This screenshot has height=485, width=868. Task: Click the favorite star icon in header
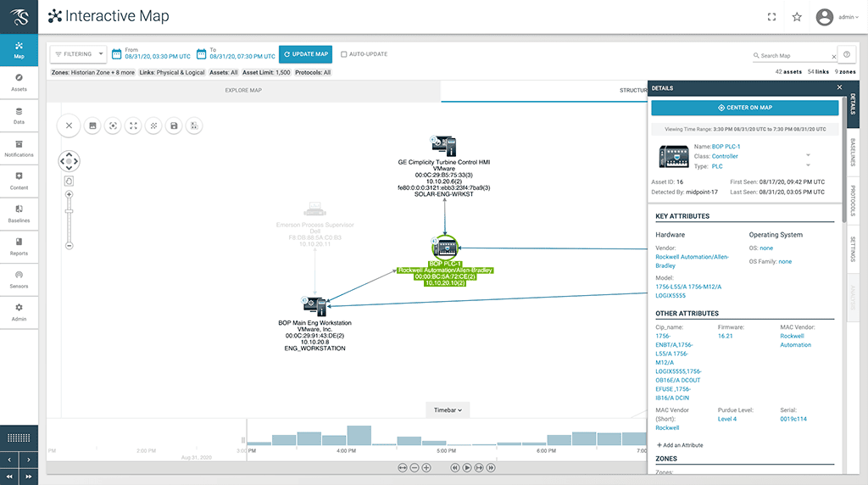coord(797,17)
